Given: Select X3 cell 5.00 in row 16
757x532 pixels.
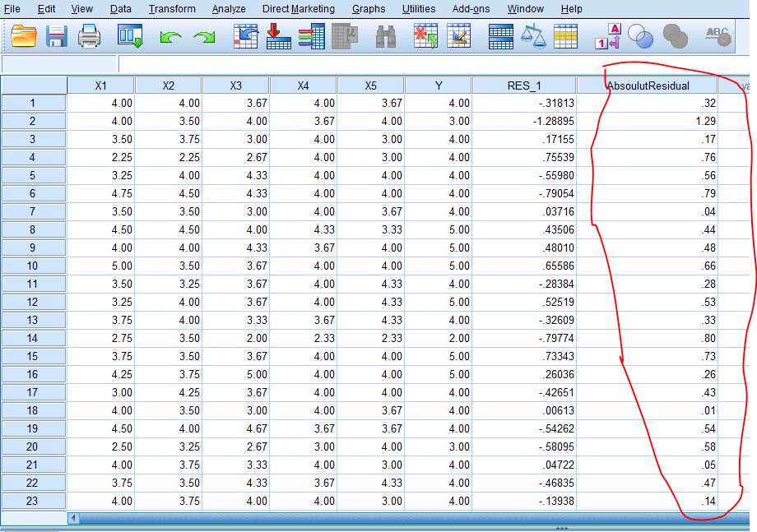Looking at the screenshot, I should pos(235,374).
